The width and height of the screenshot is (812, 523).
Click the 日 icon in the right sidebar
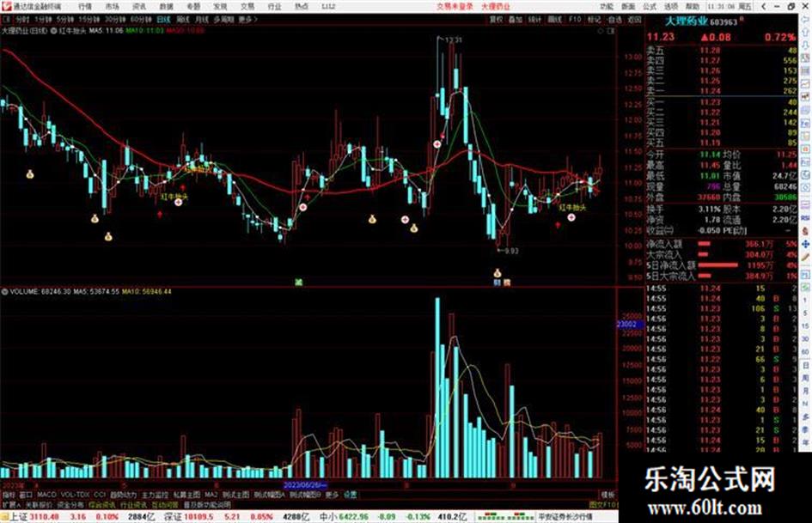(x=806, y=366)
